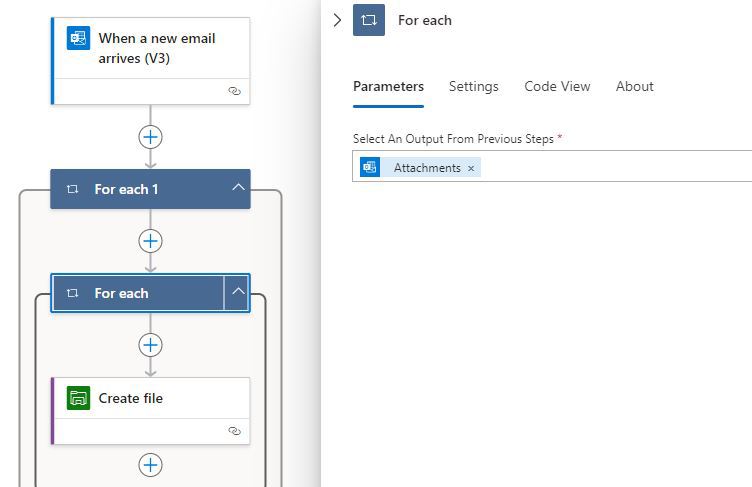Click the connection link icon on email trigger
Image resolution: width=752 pixels, height=487 pixels.
[235, 91]
